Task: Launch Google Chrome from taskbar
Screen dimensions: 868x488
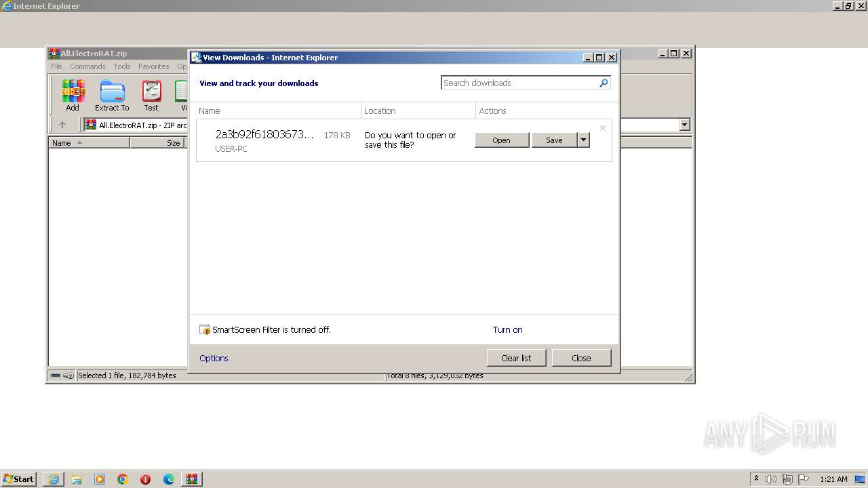Action: point(123,479)
